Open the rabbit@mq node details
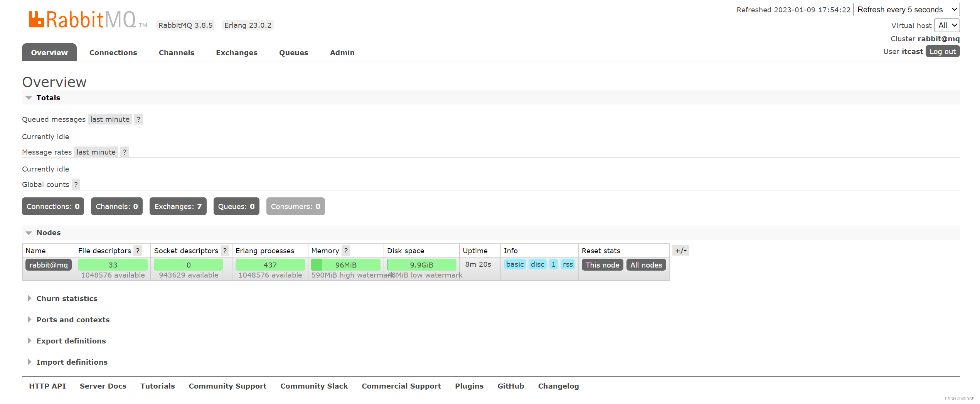The height and width of the screenshot is (404, 980). [x=49, y=265]
